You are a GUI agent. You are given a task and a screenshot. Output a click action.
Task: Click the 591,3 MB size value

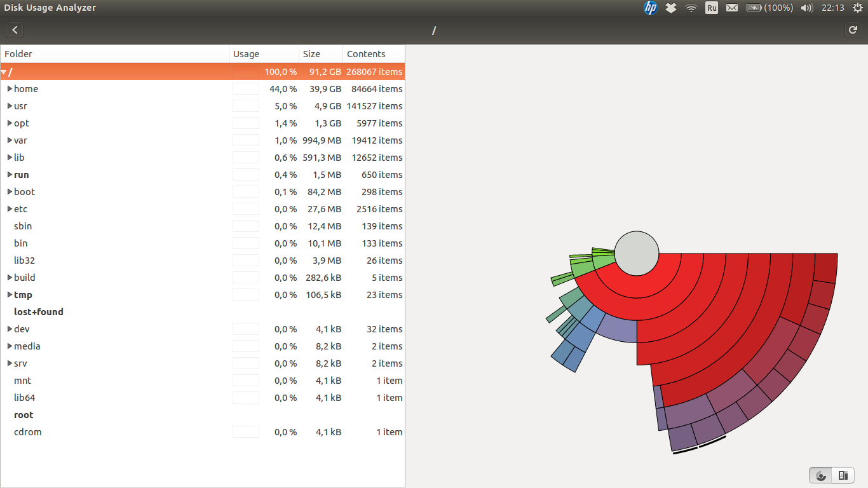pos(323,158)
